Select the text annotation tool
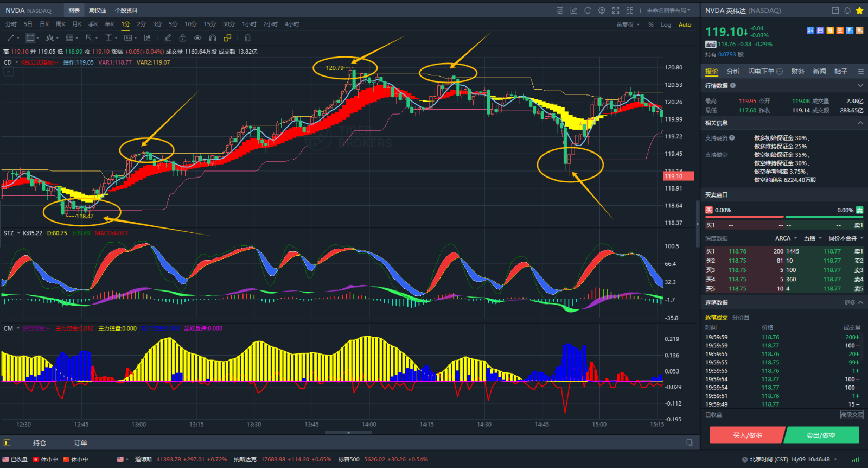The height and width of the screenshot is (468, 868). [128, 38]
